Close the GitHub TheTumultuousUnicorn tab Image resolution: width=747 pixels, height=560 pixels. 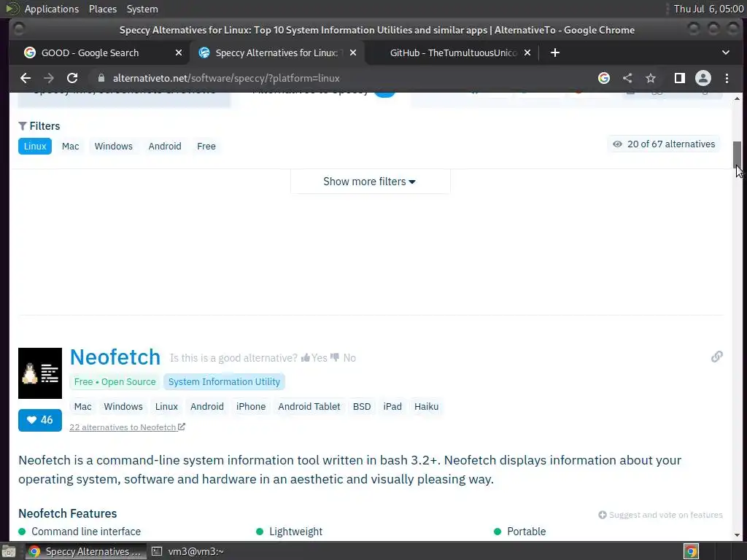click(x=527, y=52)
